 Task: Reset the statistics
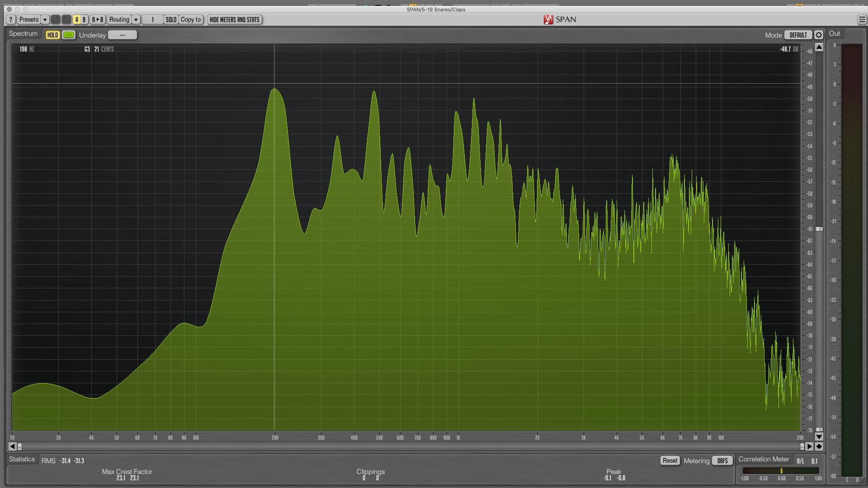[670, 461]
